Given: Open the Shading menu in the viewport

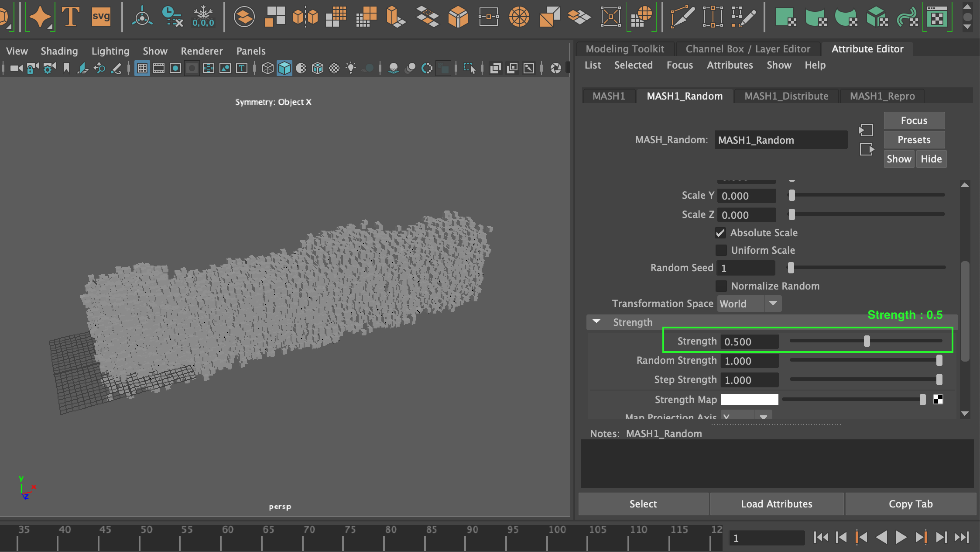Looking at the screenshot, I should coord(59,51).
